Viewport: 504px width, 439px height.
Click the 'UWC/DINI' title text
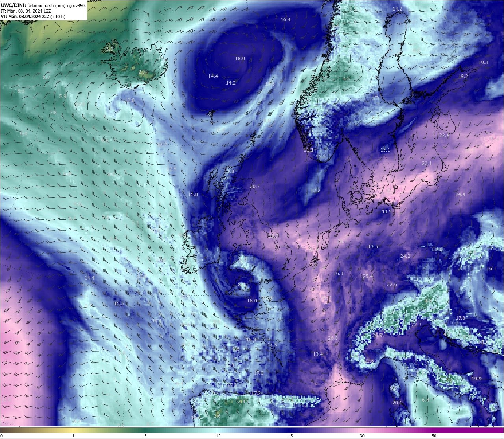[x=13, y=6]
